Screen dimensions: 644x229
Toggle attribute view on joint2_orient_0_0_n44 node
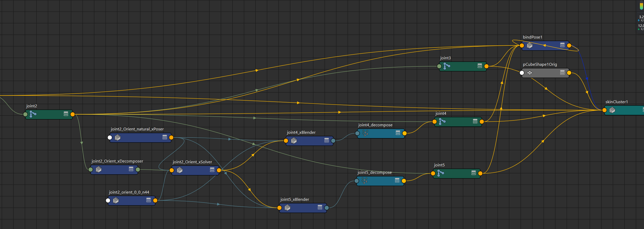[x=149, y=200]
